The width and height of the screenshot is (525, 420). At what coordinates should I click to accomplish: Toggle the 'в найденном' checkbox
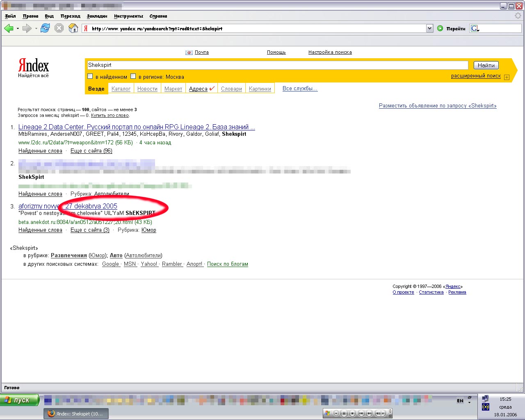[x=90, y=76]
